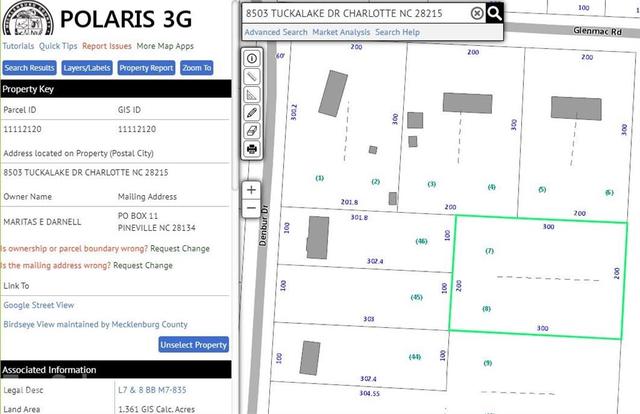Click the magnifier search button
640x414 pixels.
(x=494, y=13)
